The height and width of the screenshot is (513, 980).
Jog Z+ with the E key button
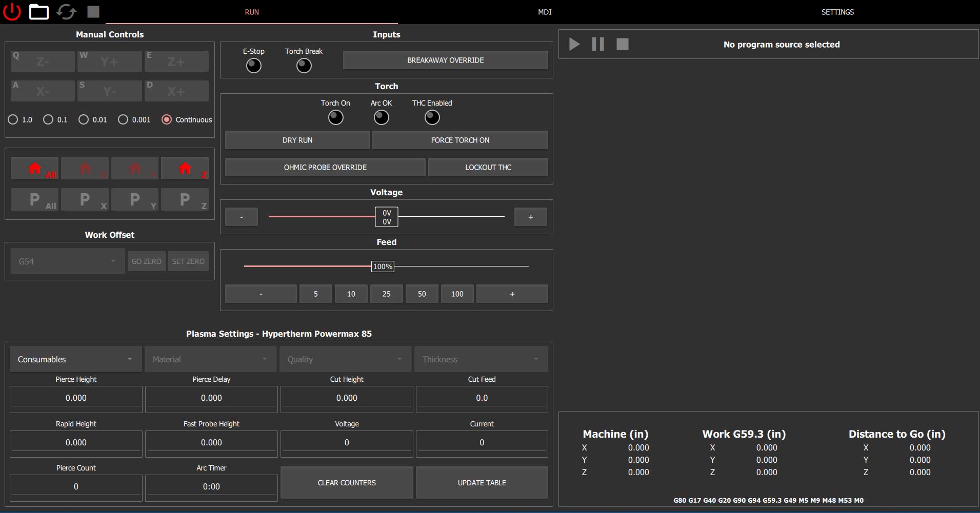click(x=176, y=61)
